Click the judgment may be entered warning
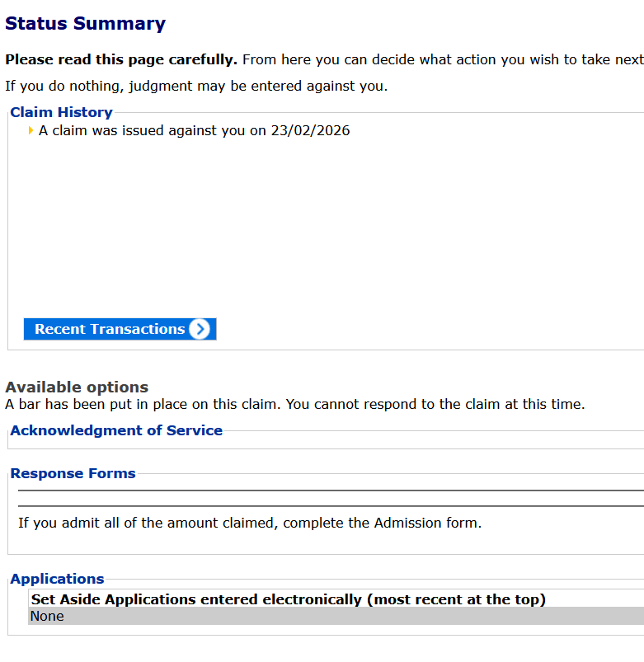 [196, 86]
